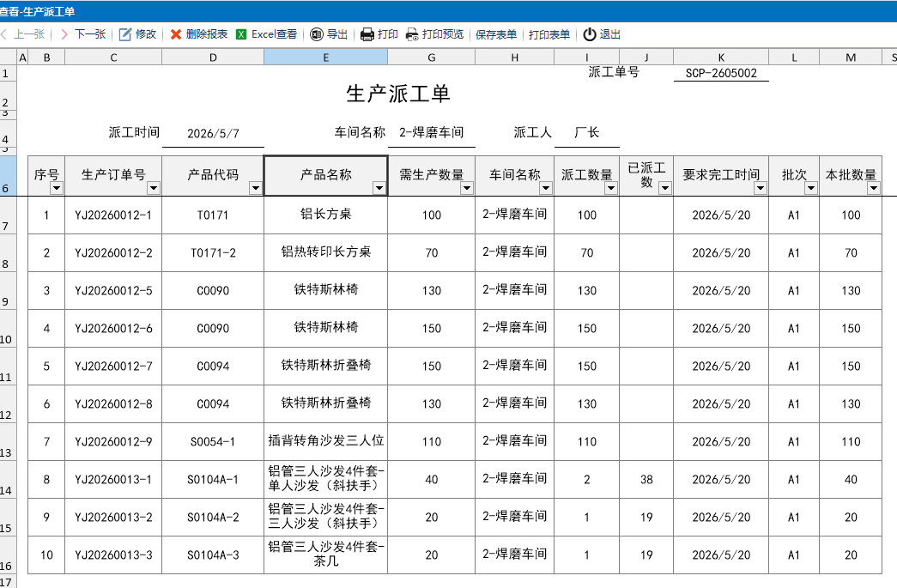Open Excel查看 via the green Excel icon

tap(241, 34)
